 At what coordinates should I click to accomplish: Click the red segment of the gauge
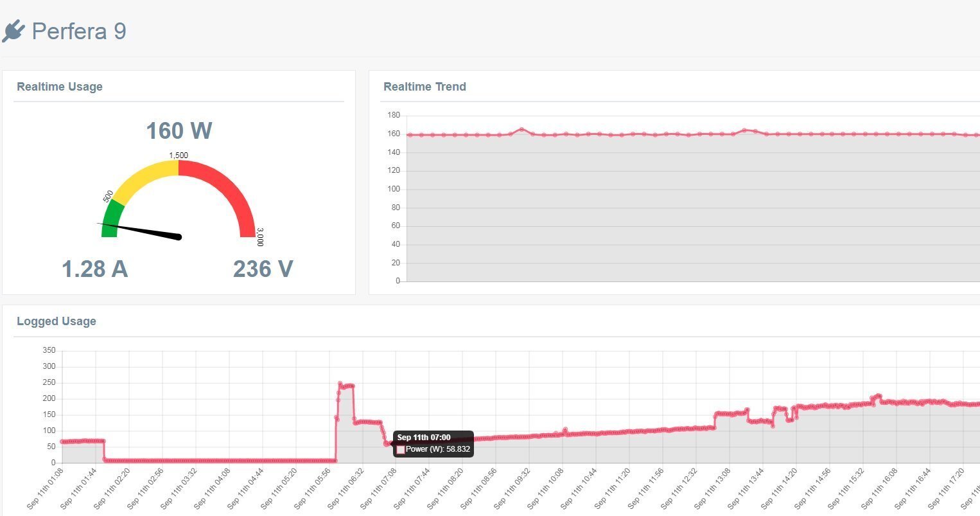(x=228, y=193)
